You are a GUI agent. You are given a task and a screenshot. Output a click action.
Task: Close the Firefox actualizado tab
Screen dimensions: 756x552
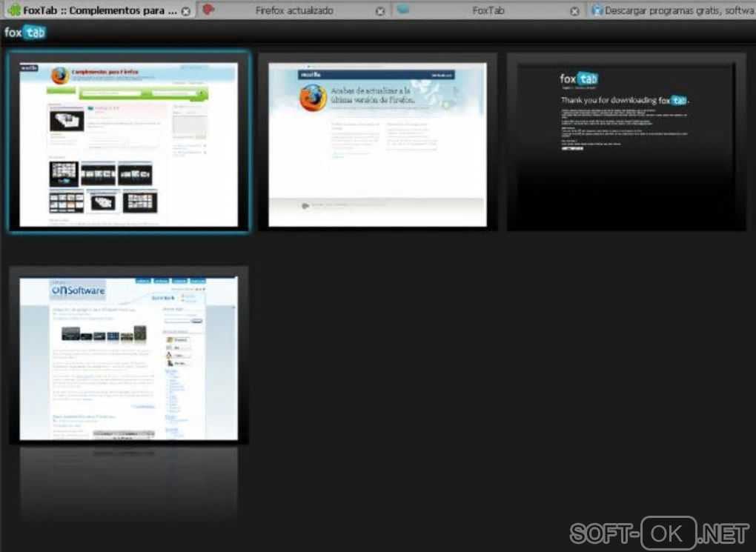[380, 11]
